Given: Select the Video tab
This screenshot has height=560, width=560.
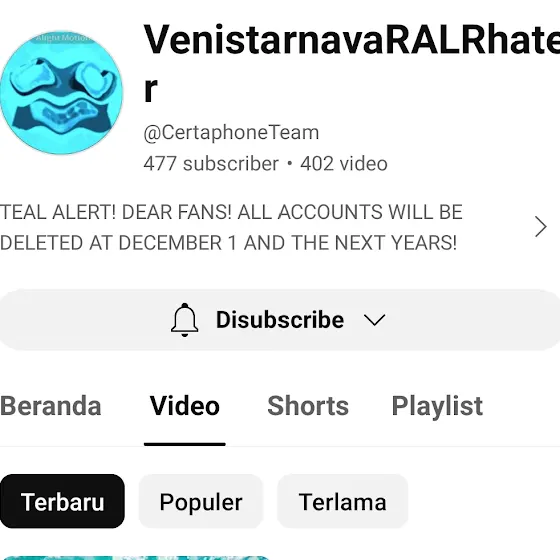Looking at the screenshot, I should tap(185, 406).
